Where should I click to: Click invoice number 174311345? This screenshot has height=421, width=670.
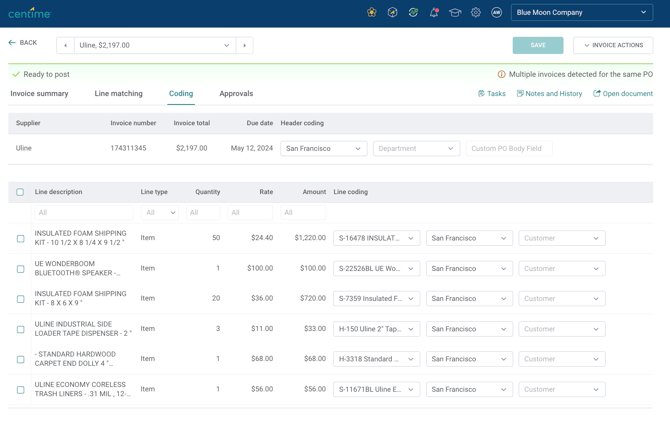(128, 148)
